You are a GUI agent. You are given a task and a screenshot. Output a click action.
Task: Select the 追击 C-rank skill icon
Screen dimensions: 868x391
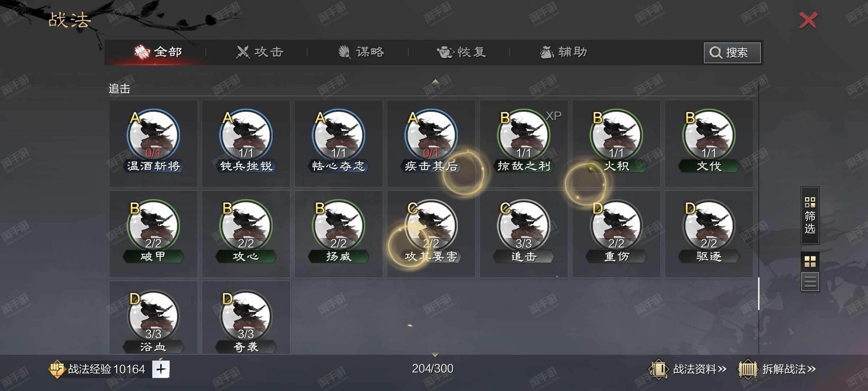[x=524, y=225]
